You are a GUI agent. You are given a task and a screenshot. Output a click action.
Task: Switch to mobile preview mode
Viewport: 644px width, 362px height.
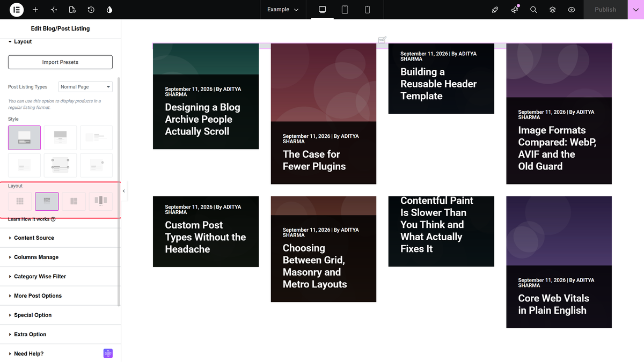(x=368, y=10)
